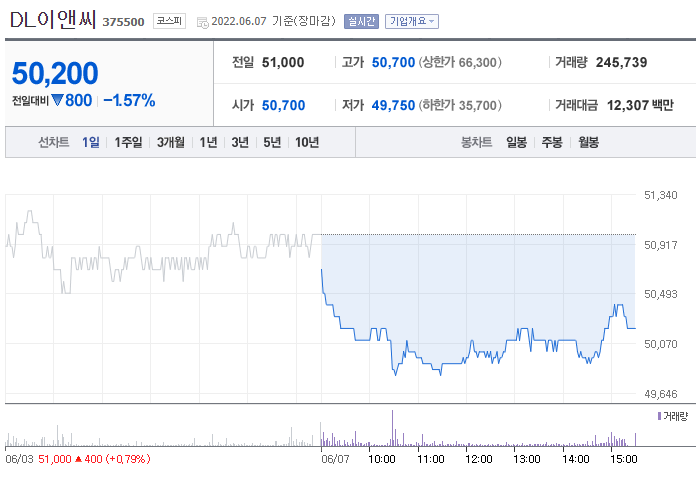
Task: Click y-axis label 50,493
Action: [660, 294]
